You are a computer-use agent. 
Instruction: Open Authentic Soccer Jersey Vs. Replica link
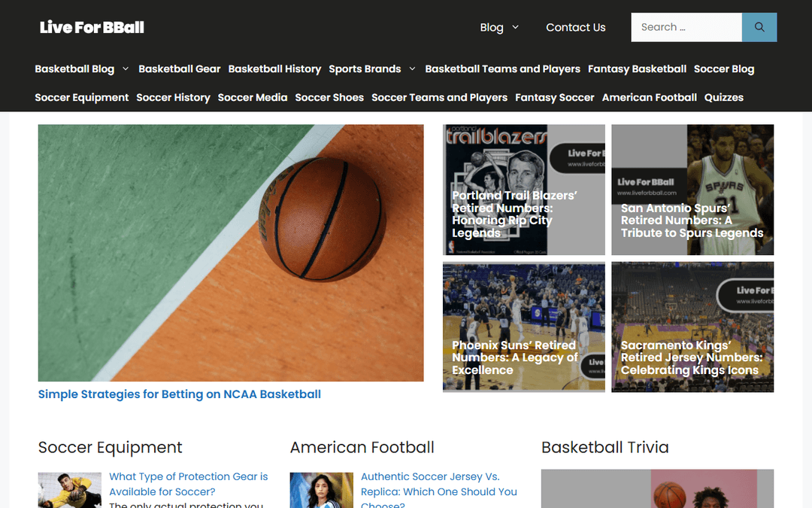coord(439,491)
